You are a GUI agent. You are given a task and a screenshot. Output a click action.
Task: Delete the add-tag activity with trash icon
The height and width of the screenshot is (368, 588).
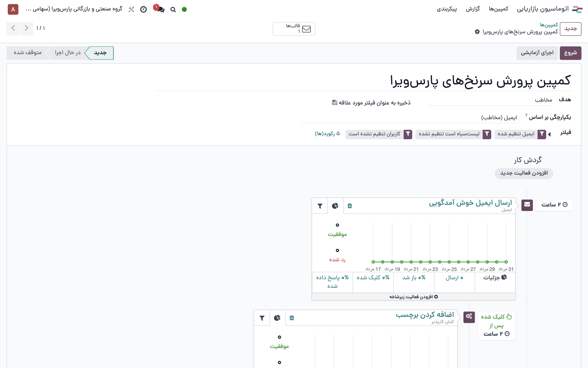click(292, 318)
